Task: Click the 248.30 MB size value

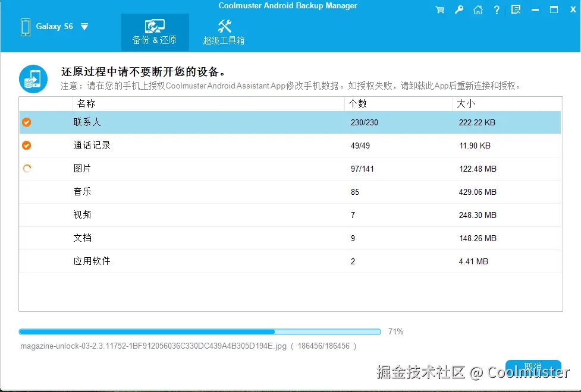Action: (478, 215)
